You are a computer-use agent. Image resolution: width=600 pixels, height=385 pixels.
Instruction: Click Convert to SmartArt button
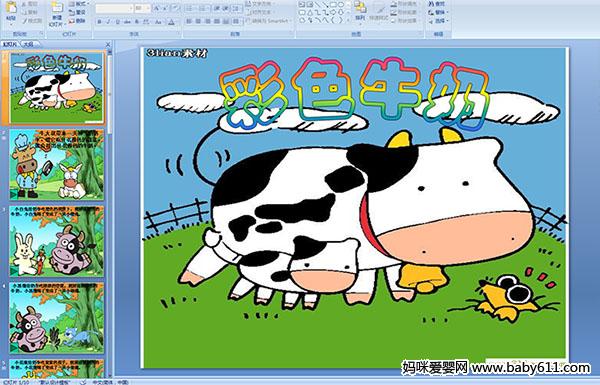tap(267, 21)
